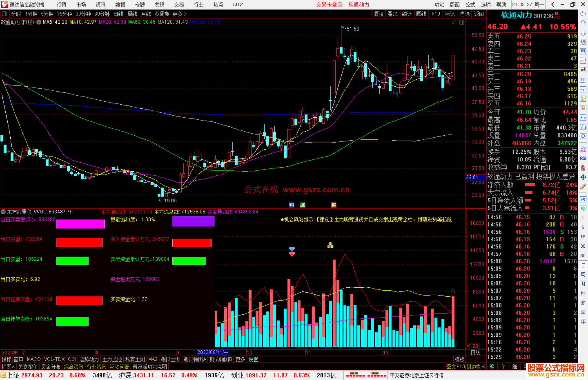
Task: Click the RSI indicator icon in sidebar
Action: (583, 158)
